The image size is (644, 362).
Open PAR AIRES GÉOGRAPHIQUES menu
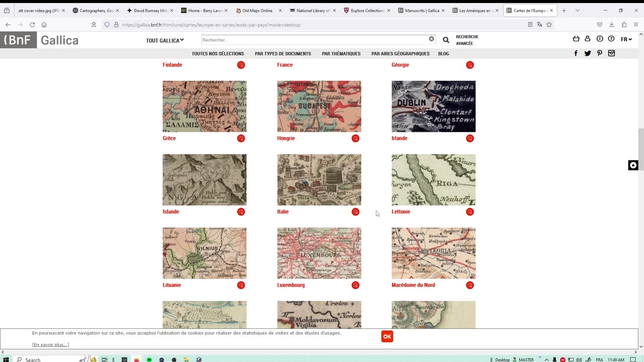pos(400,54)
